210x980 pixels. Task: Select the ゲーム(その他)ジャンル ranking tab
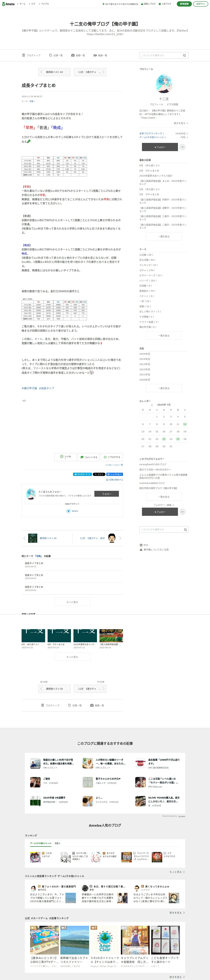[x=41, y=843]
